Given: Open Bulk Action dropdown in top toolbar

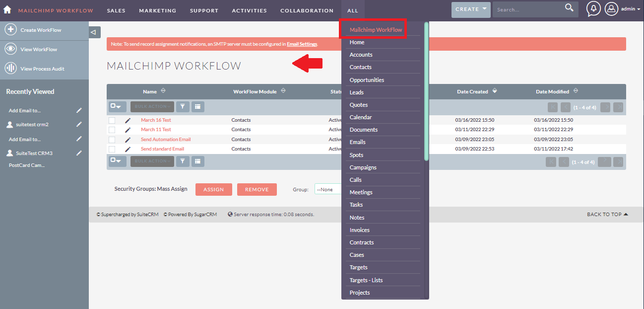Looking at the screenshot, I should tap(152, 106).
